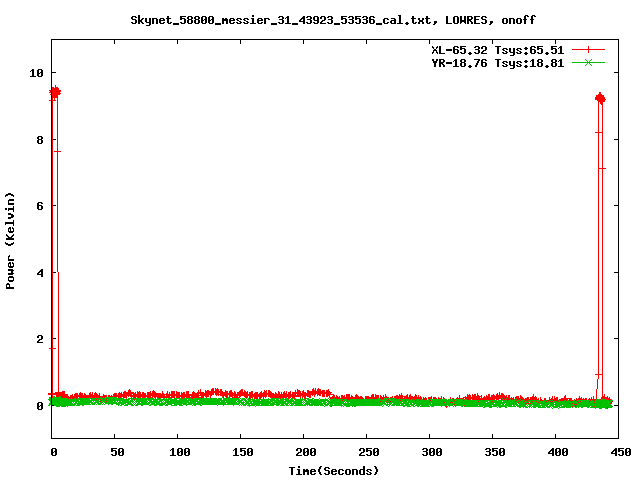The image size is (640, 480).
Task: Click the red calibration spike peak near time 0
Action: 55,93
